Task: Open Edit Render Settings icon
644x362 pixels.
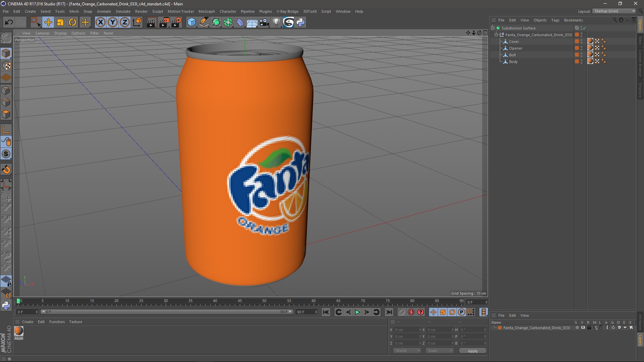Action: point(176,22)
